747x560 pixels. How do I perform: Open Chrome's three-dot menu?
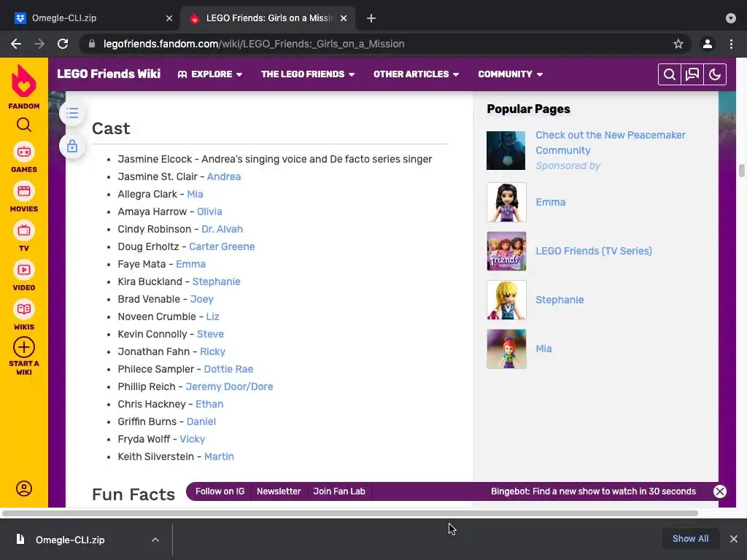coord(731,44)
